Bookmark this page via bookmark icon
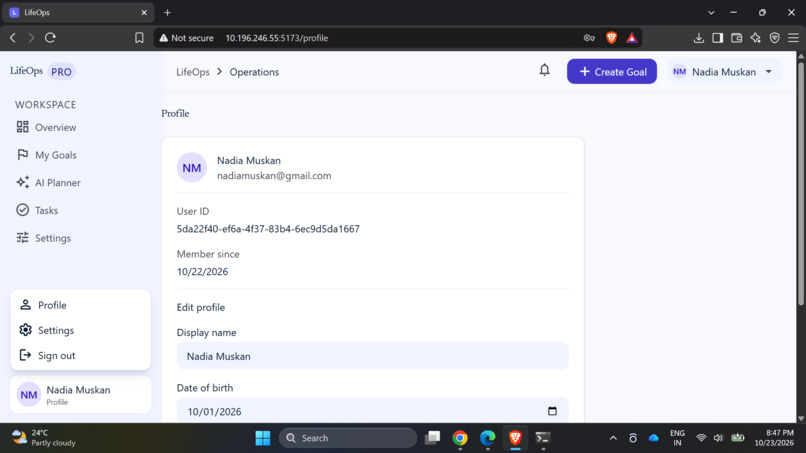This screenshot has height=453, width=806. point(139,38)
